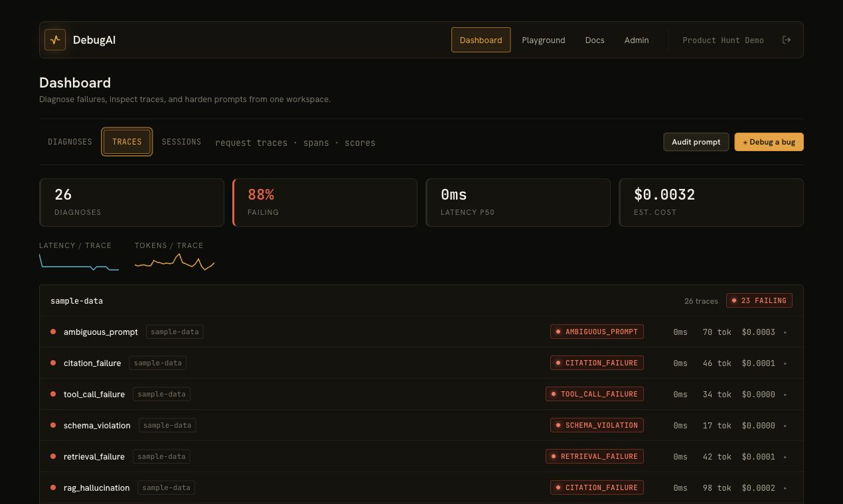This screenshot has height=504, width=843.
Task: Switch to the Sessions tab
Action: click(181, 142)
